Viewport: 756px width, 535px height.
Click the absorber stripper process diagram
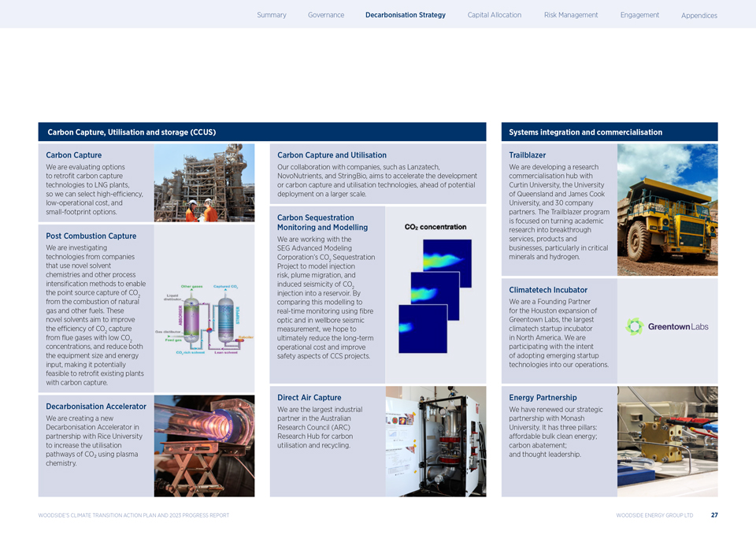pos(204,323)
